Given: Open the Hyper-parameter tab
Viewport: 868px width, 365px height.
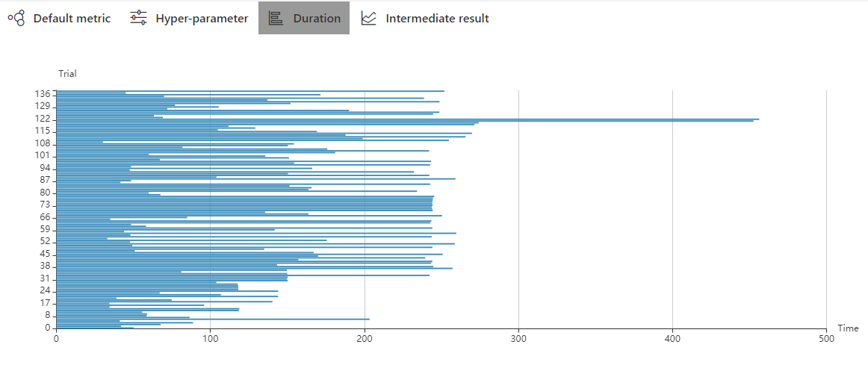Looking at the screenshot, I should pyautogui.click(x=202, y=18).
